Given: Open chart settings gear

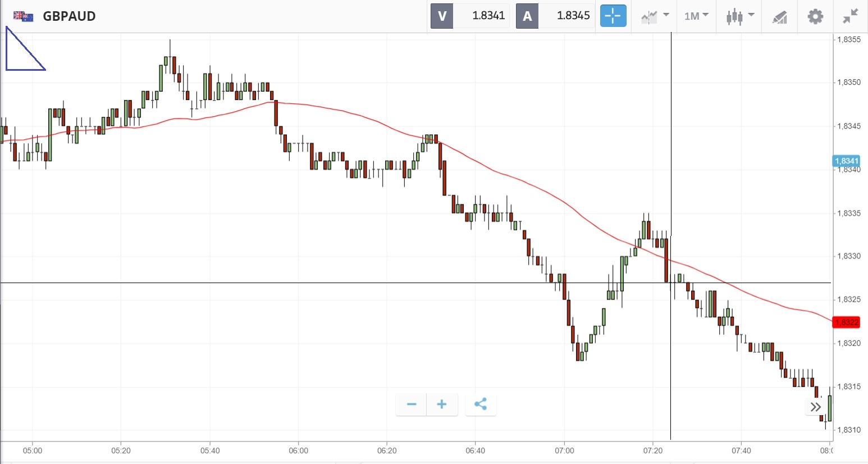Looking at the screenshot, I should 815,16.
